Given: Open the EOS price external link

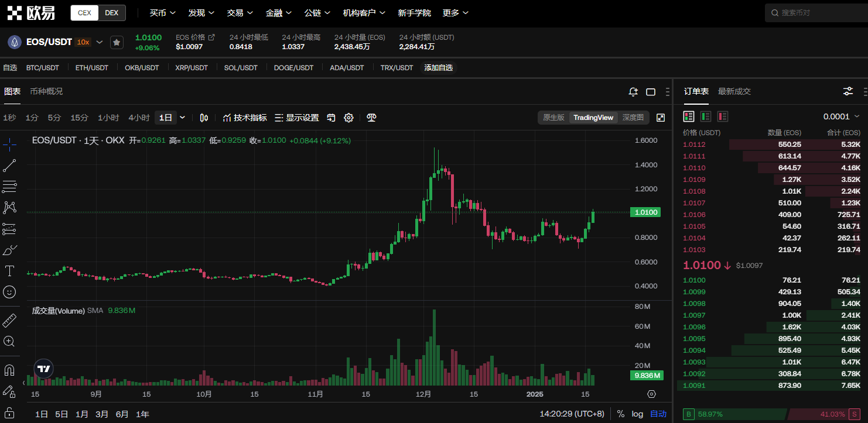Looking at the screenshot, I should pos(211,37).
